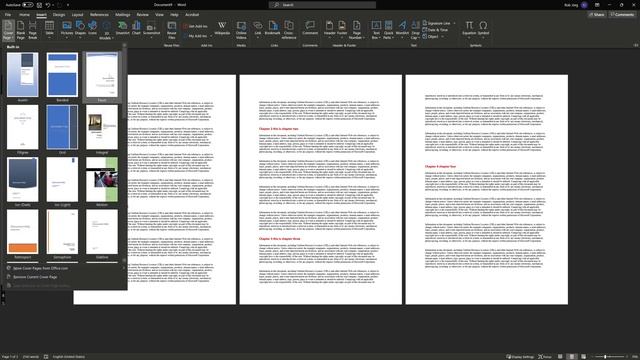Click the Save icon in title bar
Viewport: 640px width, 360px height.
pyautogui.click(x=39, y=5)
